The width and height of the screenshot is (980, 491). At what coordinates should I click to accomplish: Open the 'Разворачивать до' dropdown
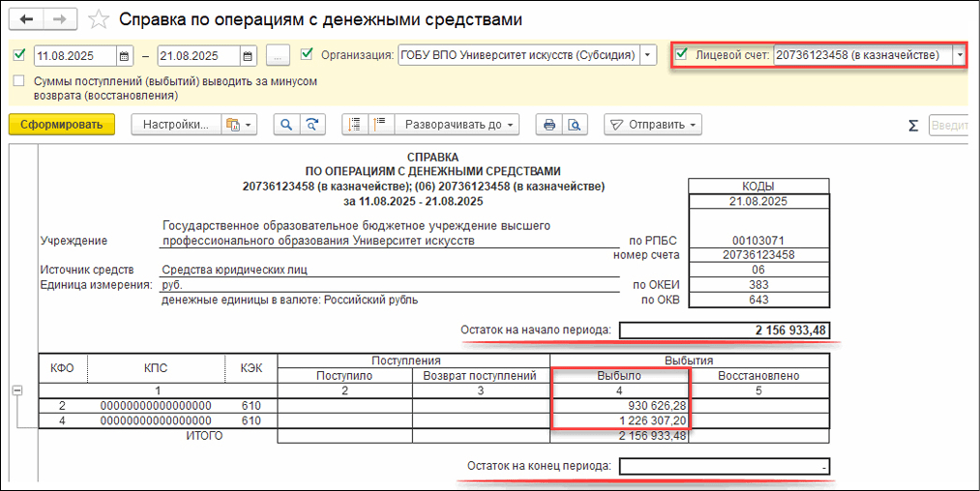coord(459,125)
